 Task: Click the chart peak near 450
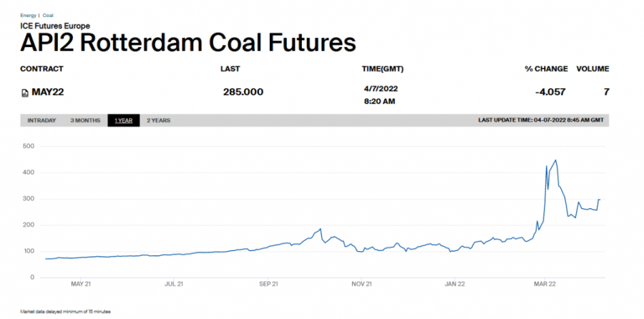(x=555, y=160)
